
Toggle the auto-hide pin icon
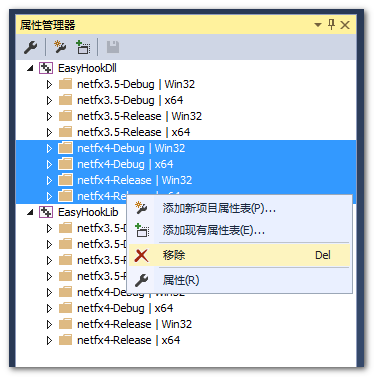pos(331,24)
